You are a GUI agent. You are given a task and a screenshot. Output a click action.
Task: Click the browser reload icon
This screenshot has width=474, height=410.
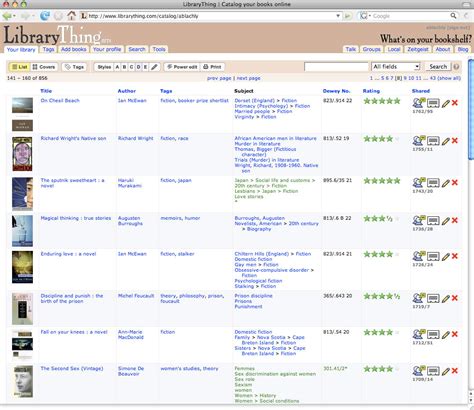pos(45,16)
